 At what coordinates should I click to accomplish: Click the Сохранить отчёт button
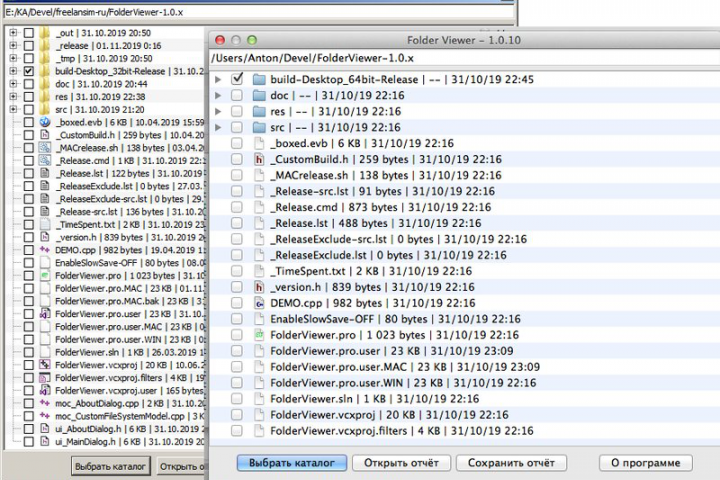click(511, 463)
